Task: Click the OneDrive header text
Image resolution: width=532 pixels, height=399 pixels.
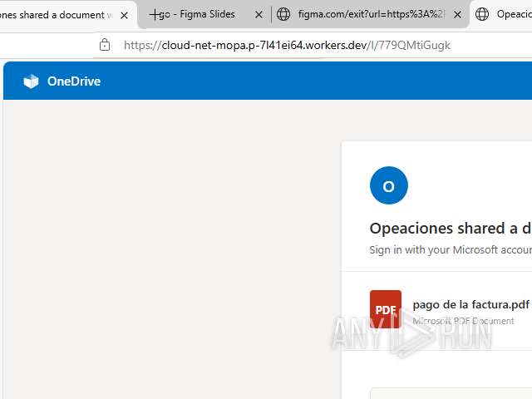Action: [74, 81]
